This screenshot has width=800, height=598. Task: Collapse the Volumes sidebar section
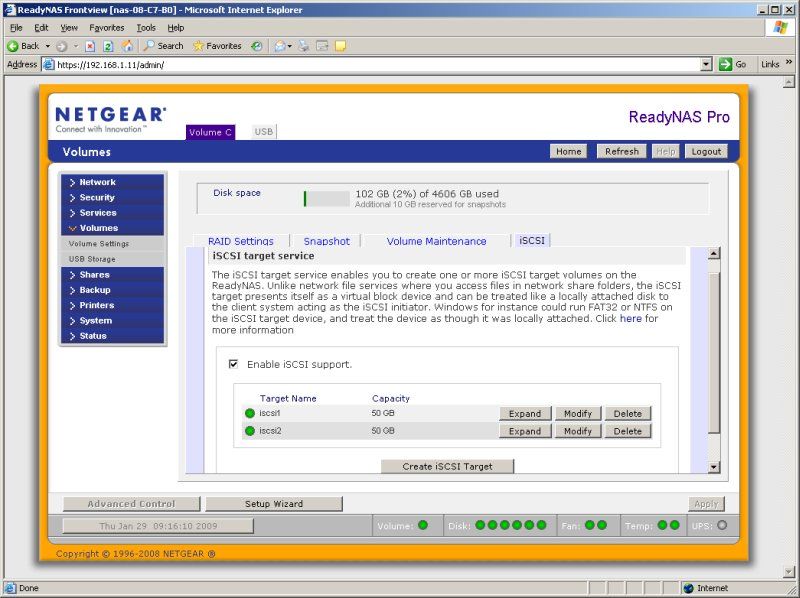coord(112,228)
